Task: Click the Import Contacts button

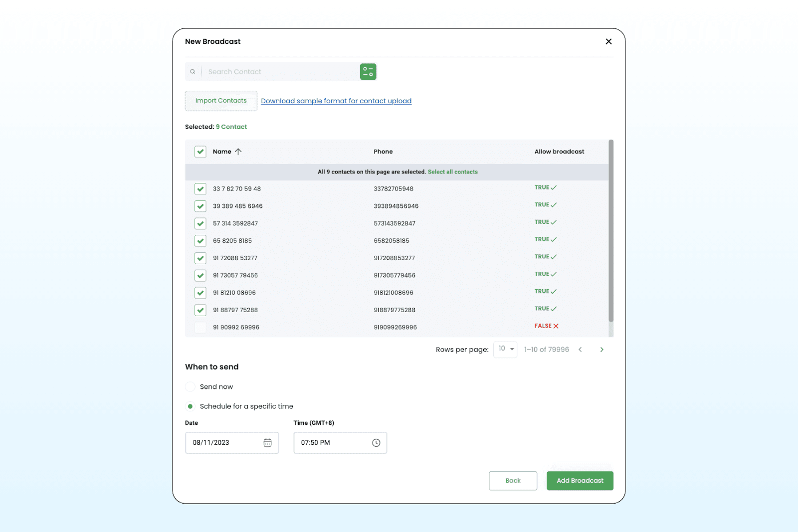Action: pos(221,101)
